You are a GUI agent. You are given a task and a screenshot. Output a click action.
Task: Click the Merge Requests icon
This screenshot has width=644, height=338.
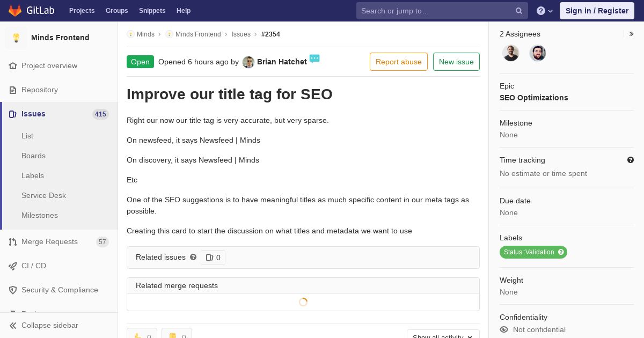coord(13,241)
